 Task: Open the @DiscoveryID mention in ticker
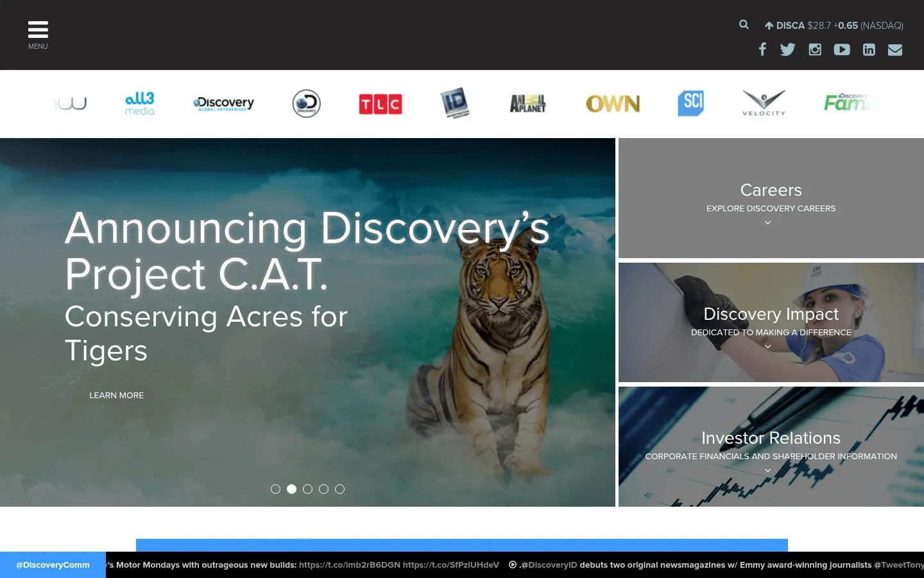coord(549,565)
